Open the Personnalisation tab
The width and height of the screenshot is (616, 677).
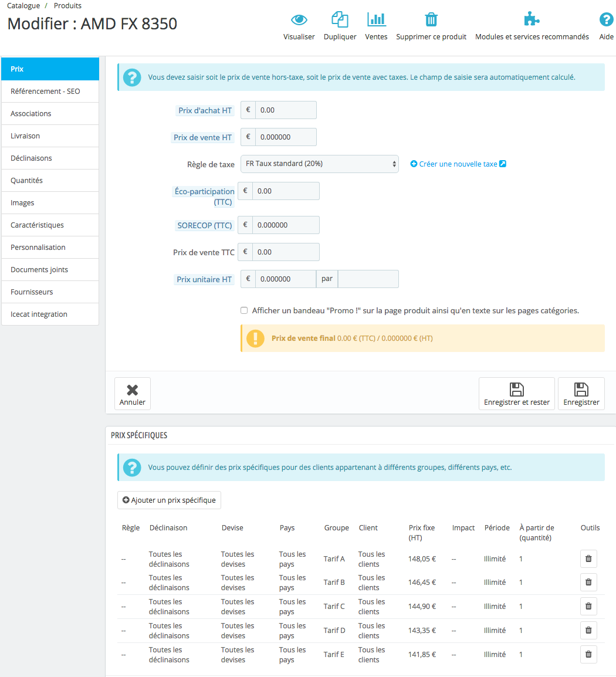(x=50, y=248)
